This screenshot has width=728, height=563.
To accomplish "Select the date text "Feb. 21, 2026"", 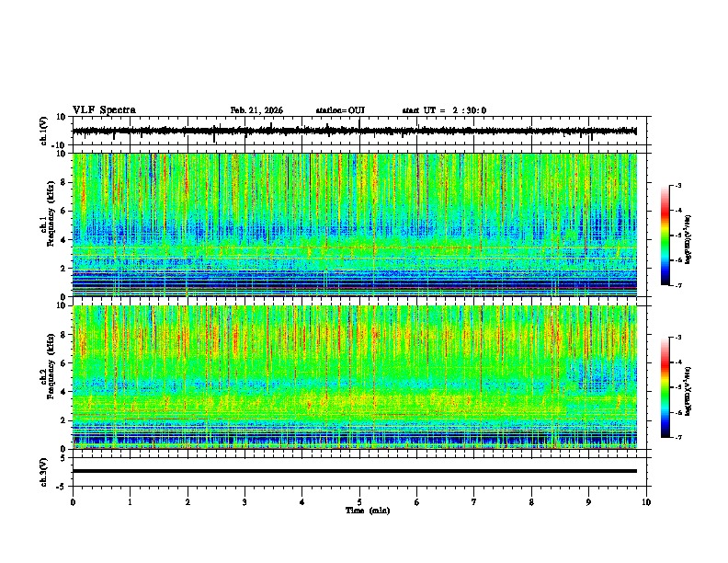I will click(x=256, y=110).
